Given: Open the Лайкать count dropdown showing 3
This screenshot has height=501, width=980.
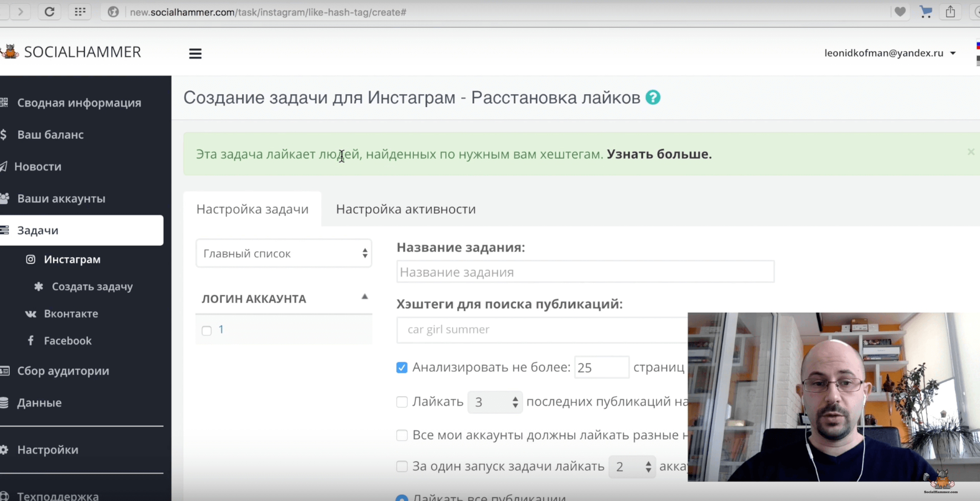Looking at the screenshot, I should click(x=495, y=402).
